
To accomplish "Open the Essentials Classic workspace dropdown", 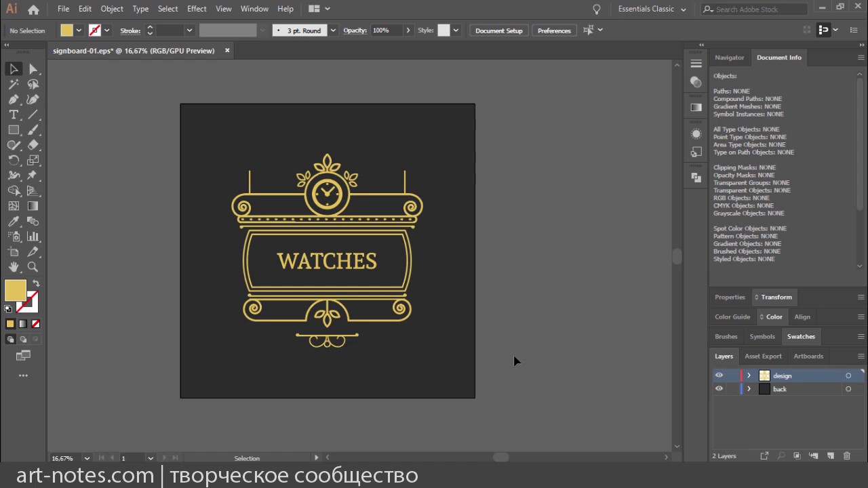I will (x=652, y=9).
